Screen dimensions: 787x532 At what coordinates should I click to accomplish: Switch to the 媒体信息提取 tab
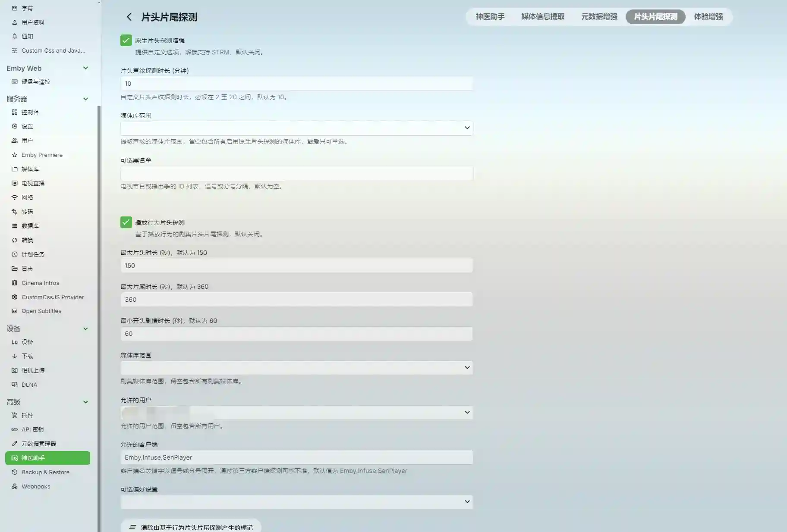tap(542, 17)
